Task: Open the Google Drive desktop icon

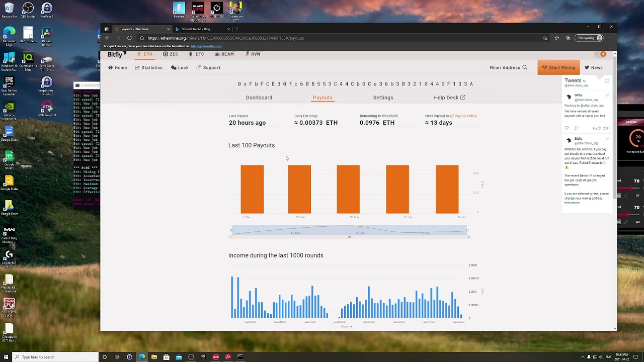Action: [9, 208]
